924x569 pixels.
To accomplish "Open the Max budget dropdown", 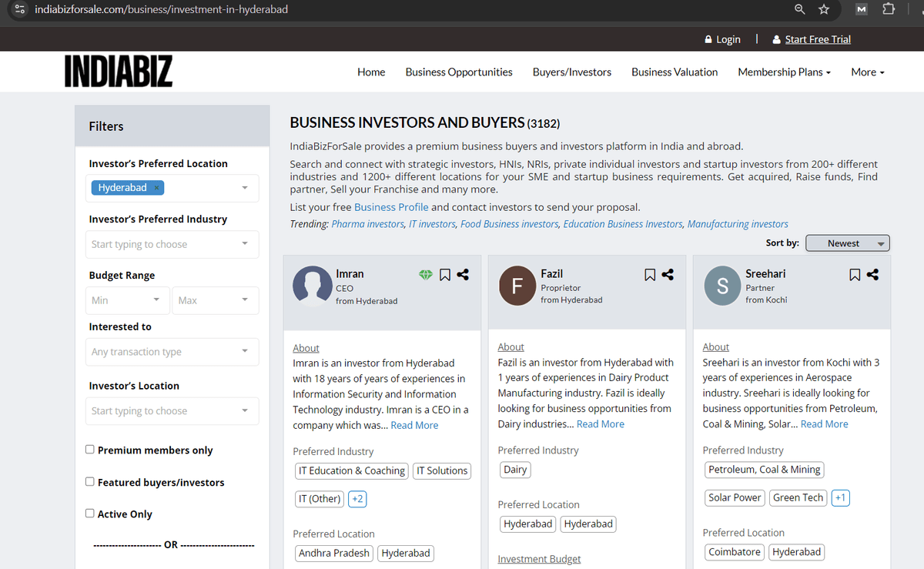I will point(216,300).
